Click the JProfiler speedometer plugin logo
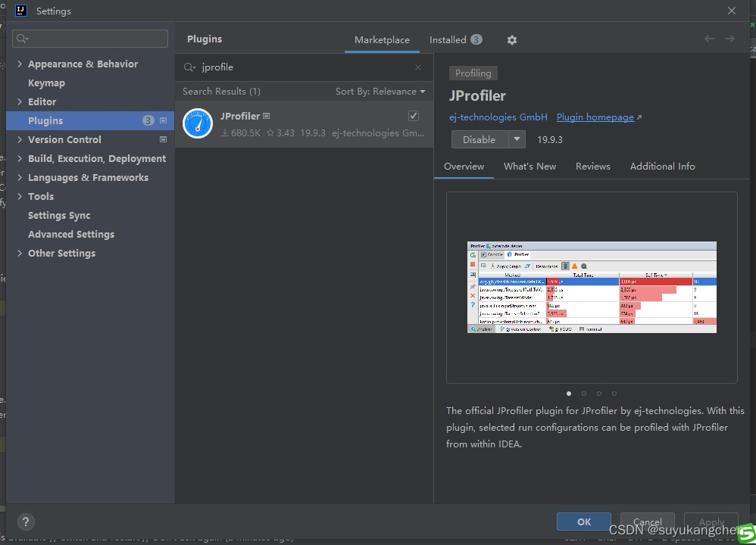Image resolution: width=756 pixels, height=545 pixels. tap(198, 124)
